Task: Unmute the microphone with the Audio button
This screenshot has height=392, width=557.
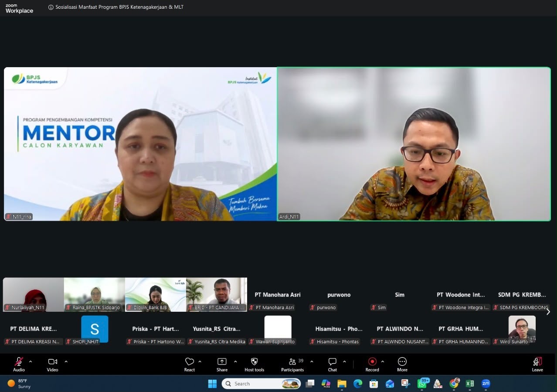Action: pyautogui.click(x=19, y=365)
